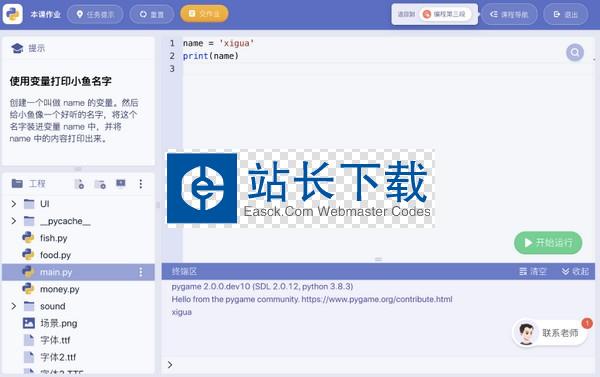Click empty code line 3 in editor
The height and width of the screenshot is (377, 600).
[388, 69]
